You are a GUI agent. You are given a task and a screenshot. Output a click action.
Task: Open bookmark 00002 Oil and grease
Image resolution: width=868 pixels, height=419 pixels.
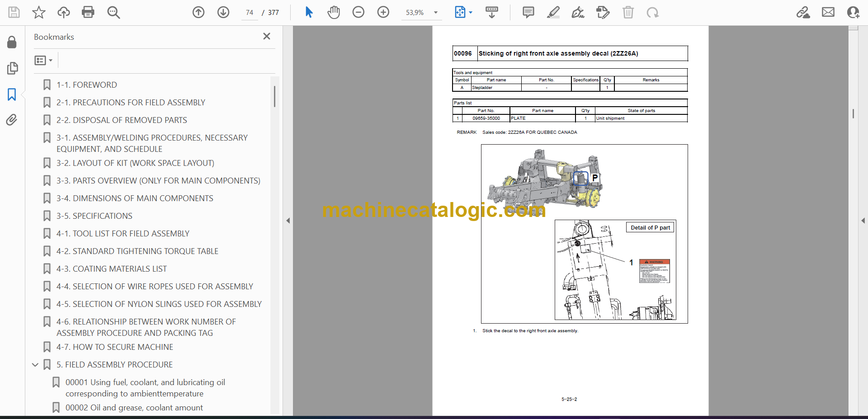134,408
